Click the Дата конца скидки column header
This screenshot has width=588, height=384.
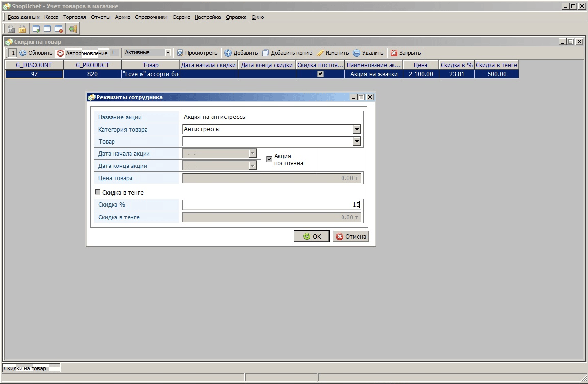pos(267,65)
